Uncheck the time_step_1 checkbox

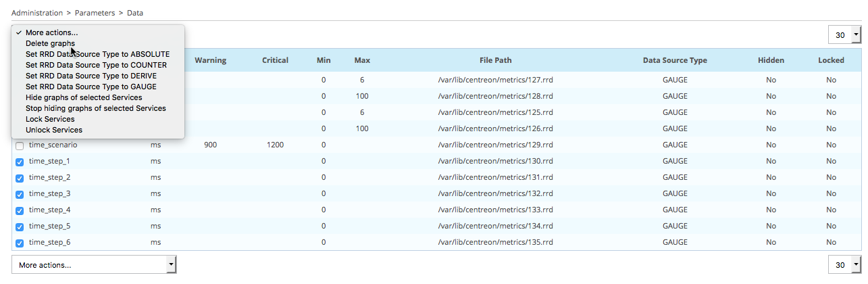click(x=20, y=162)
